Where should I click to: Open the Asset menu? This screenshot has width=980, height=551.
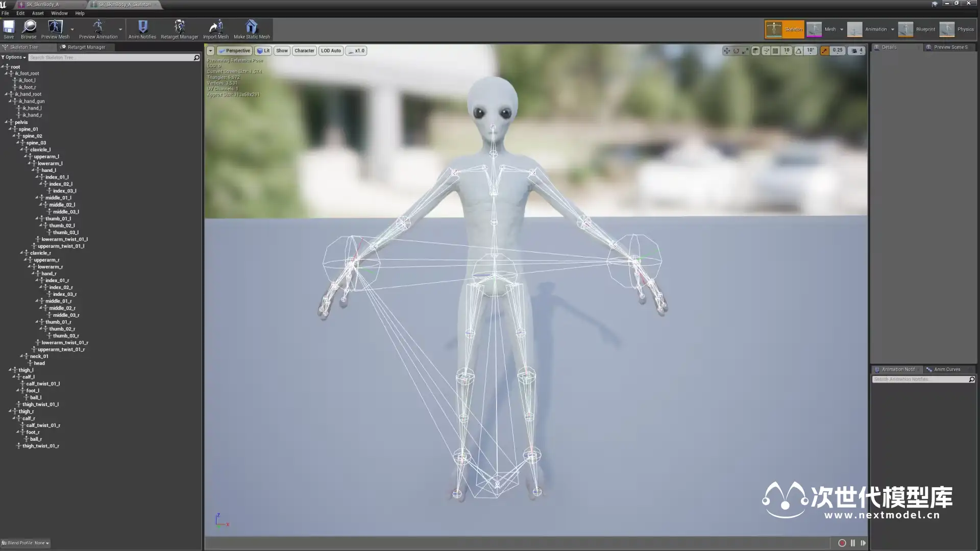tap(38, 13)
